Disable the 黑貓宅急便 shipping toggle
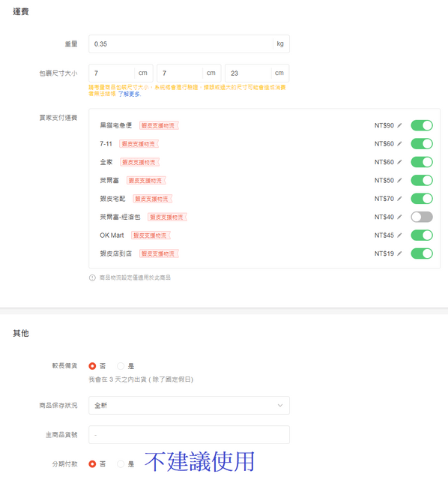 pos(422,125)
